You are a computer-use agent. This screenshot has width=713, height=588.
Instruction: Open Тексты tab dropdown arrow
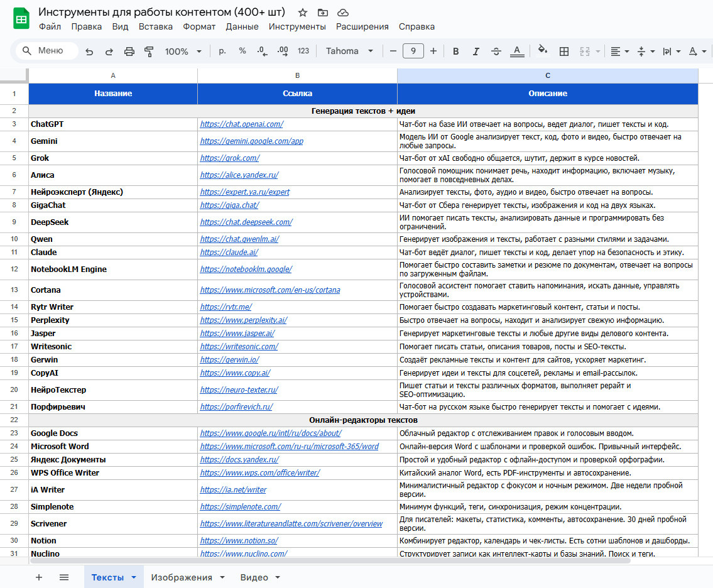point(134,577)
